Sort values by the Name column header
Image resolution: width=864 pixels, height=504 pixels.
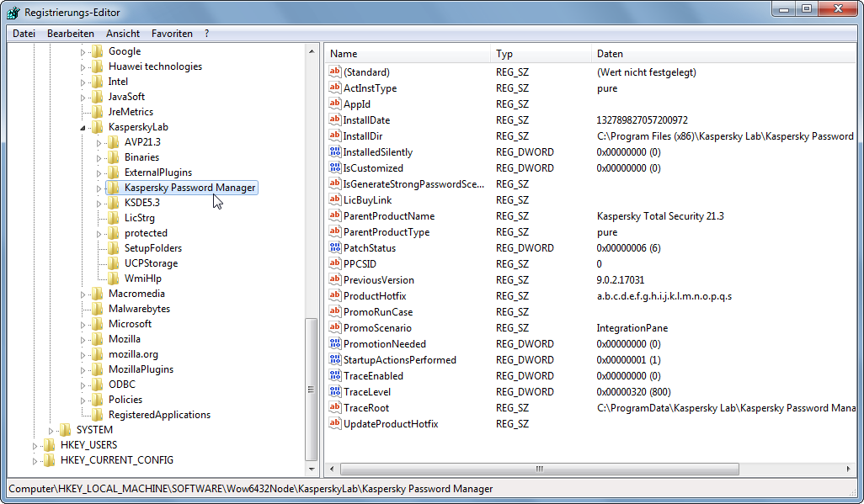[408, 54]
